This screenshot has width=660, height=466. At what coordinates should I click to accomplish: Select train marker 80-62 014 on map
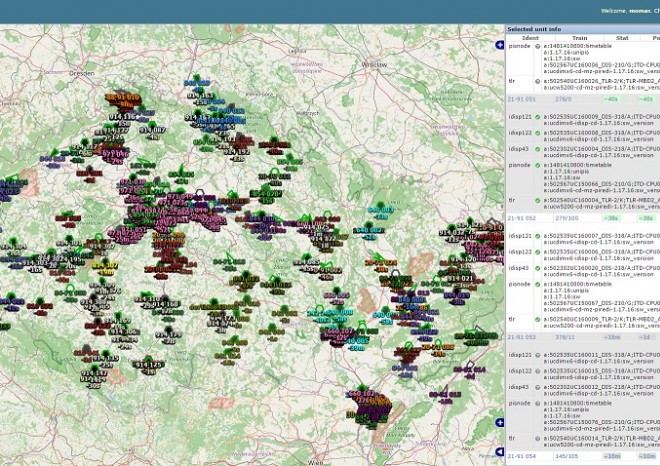point(470,370)
